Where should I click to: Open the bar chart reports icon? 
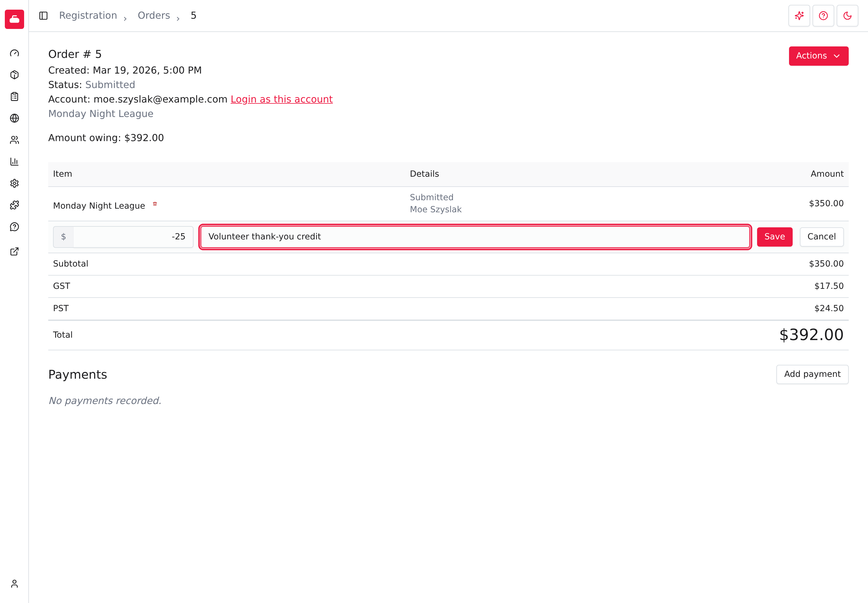coord(14,162)
